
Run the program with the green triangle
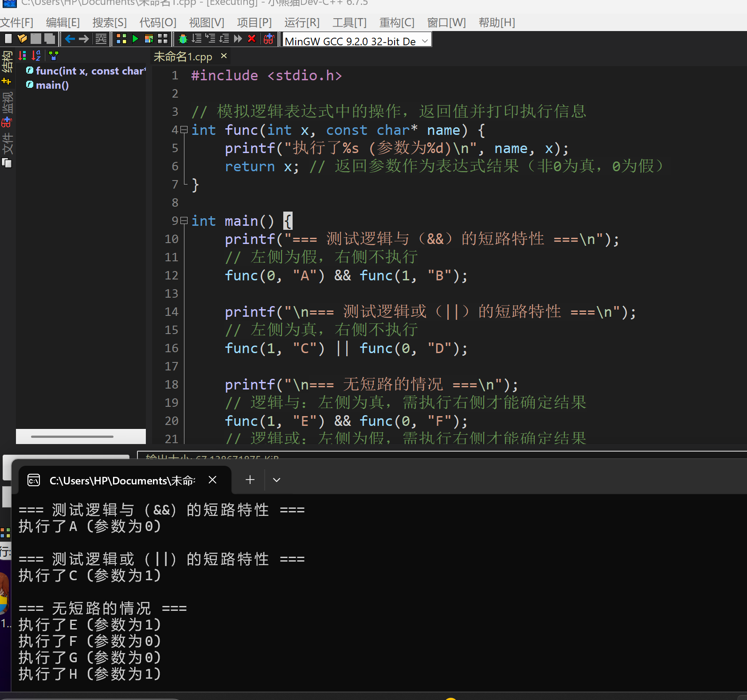(135, 39)
